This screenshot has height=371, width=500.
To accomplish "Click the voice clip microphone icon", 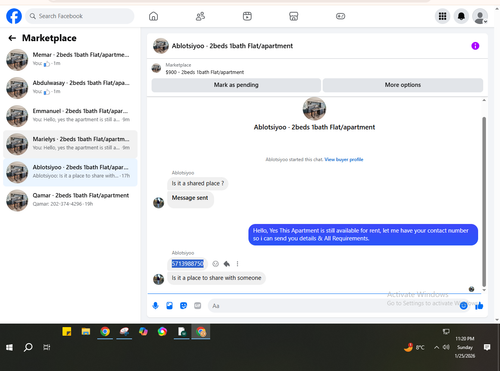I will pos(155,306).
